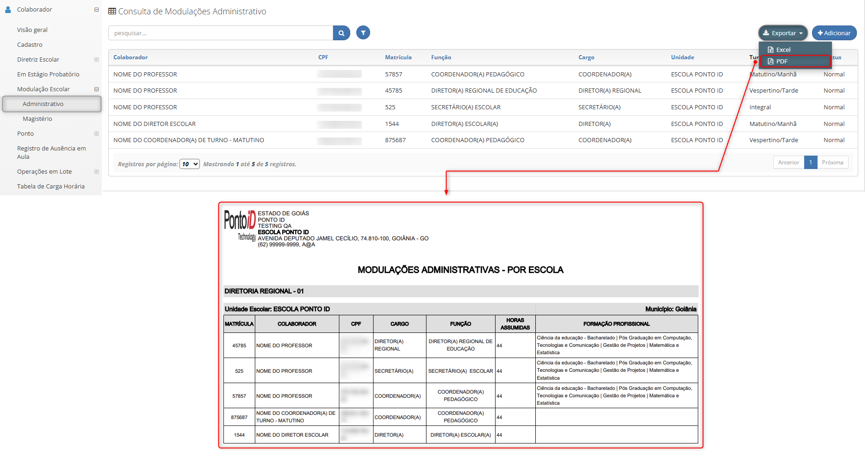This screenshot has height=451, width=868.
Task: Click DIRETOR(A) REGIONAL cargo cell in grid
Action: [610, 91]
